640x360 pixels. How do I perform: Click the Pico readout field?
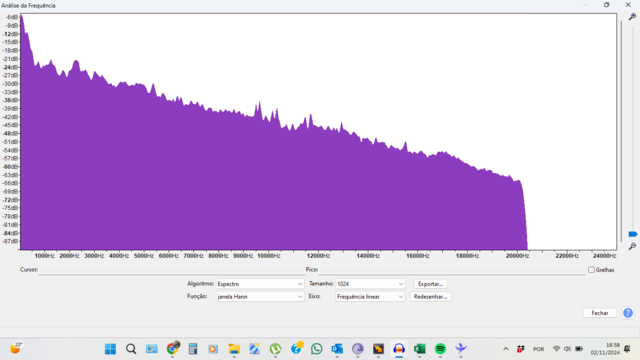(452, 270)
